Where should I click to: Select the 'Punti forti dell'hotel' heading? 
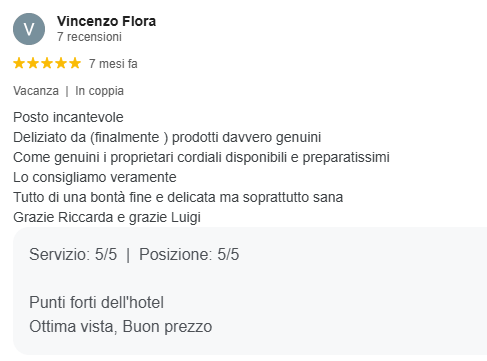[x=96, y=302]
